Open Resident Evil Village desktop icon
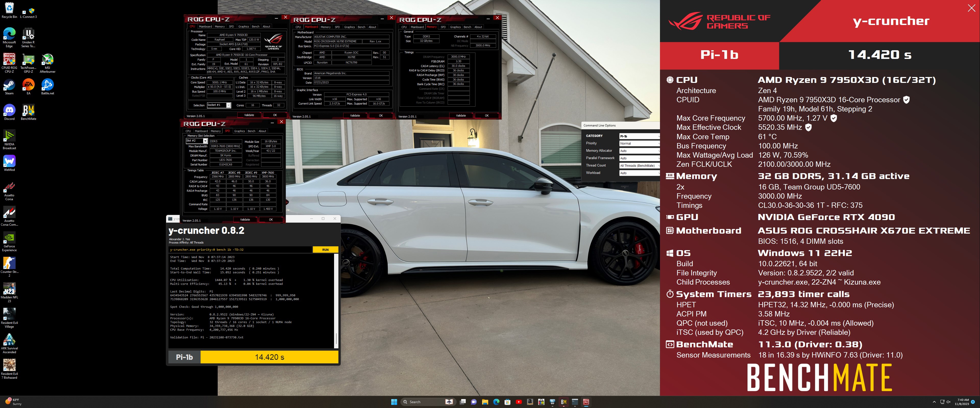Image resolution: width=980 pixels, height=408 pixels. click(x=9, y=318)
